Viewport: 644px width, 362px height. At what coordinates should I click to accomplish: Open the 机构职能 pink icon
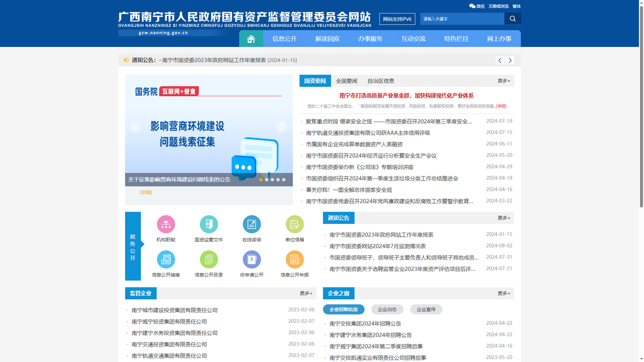(x=166, y=224)
